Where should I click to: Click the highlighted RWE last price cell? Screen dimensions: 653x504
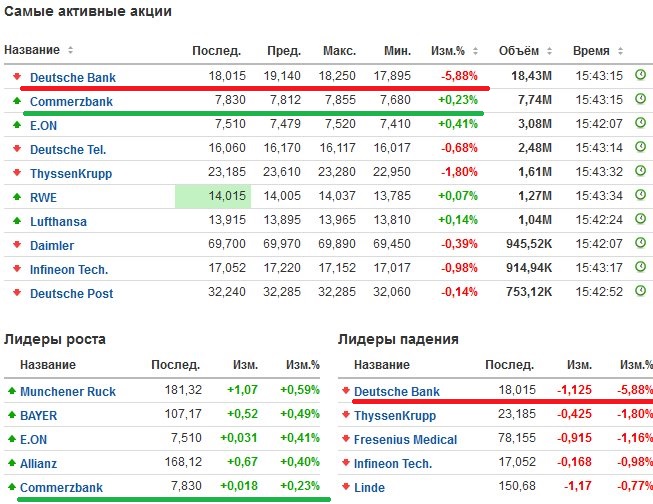coord(212,197)
